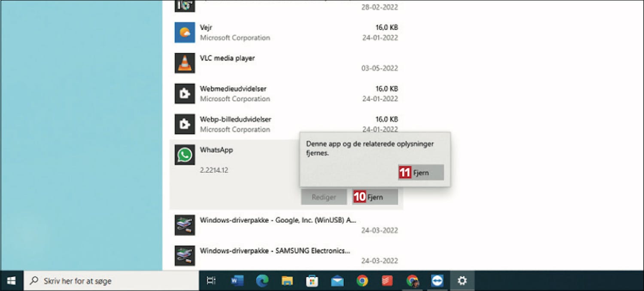Click the Rediger button under WhatsApp

tap(324, 197)
